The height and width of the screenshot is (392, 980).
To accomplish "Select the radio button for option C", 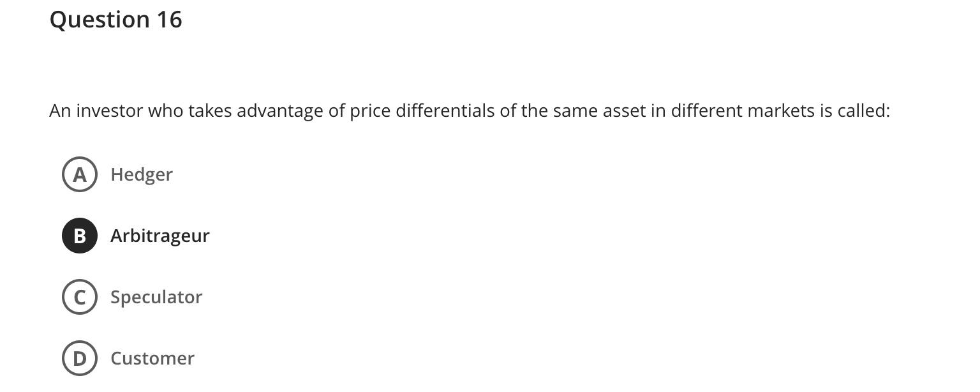I will (x=79, y=296).
